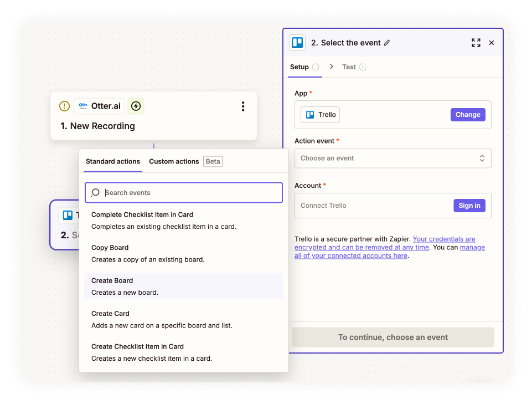Image resolution: width=532 pixels, height=404 pixels.
Task: Close the Select the event panel
Action: pyautogui.click(x=492, y=43)
